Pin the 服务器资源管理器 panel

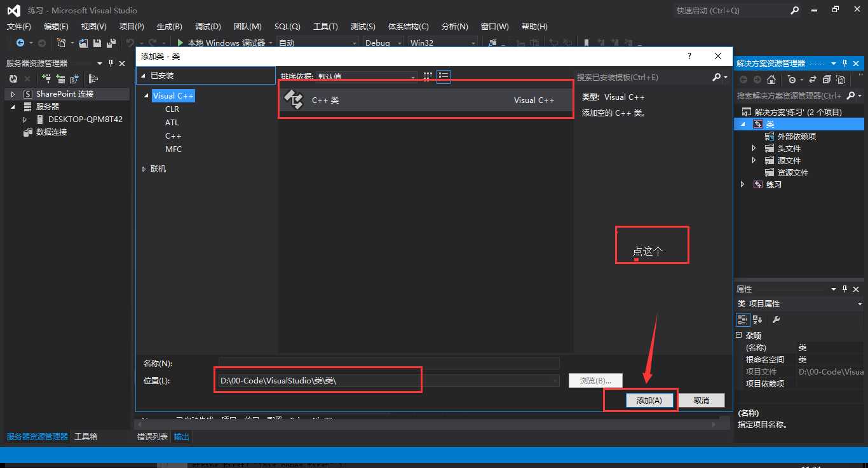tap(111, 63)
